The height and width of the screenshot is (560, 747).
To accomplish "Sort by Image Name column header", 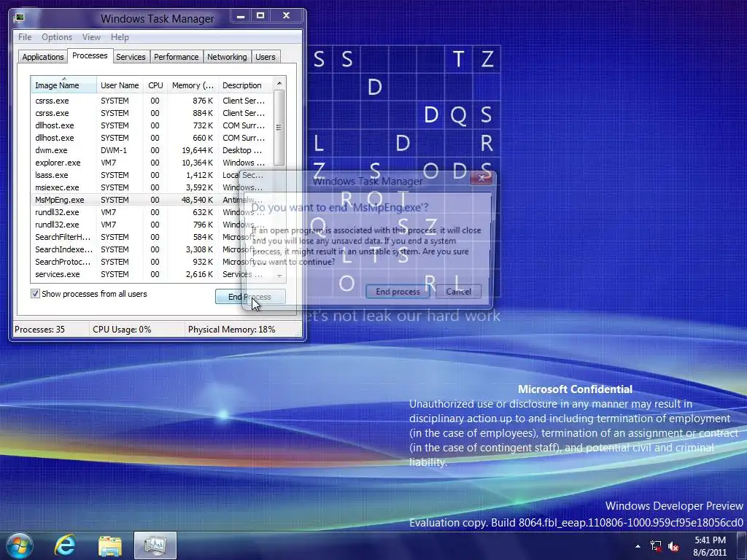I will (63, 85).
